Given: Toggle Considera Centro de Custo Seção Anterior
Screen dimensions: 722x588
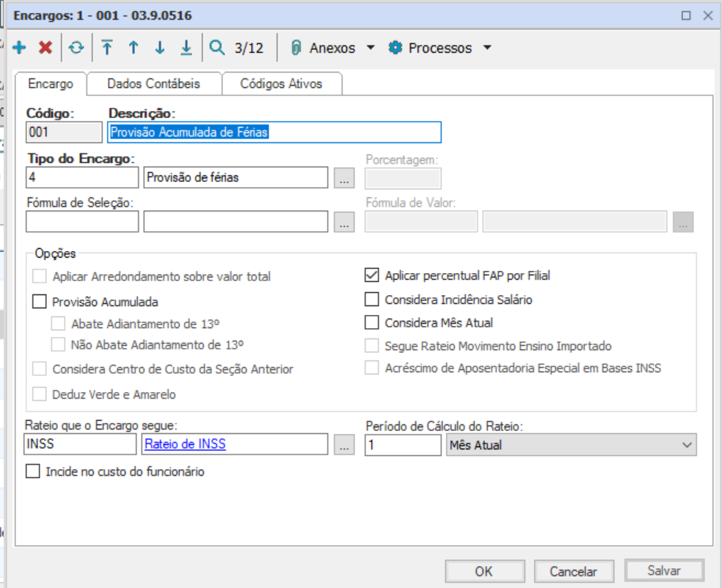Looking at the screenshot, I should pyautogui.click(x=40, y=369).
